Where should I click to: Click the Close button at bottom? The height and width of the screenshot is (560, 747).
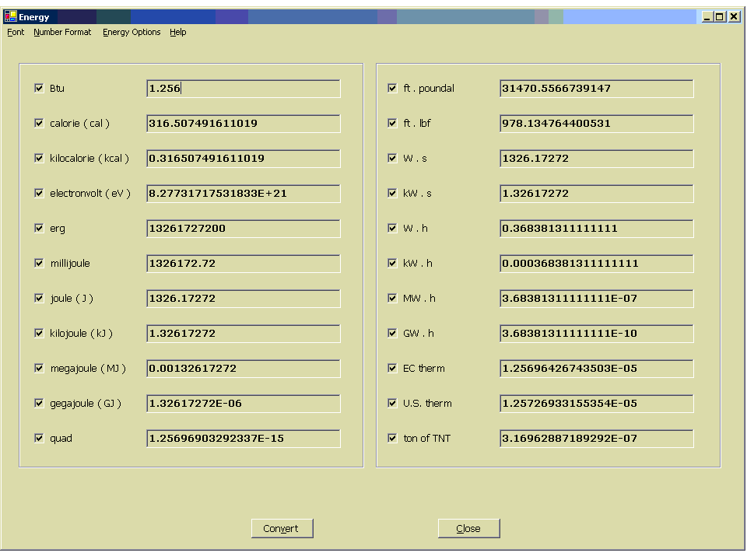tap(468, 529)
